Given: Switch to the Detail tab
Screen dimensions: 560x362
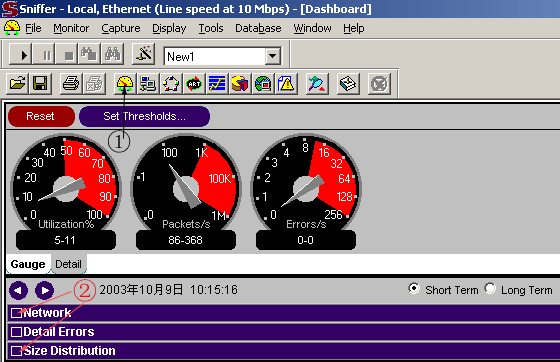Looking at the screenshot, I should [68, 264].
